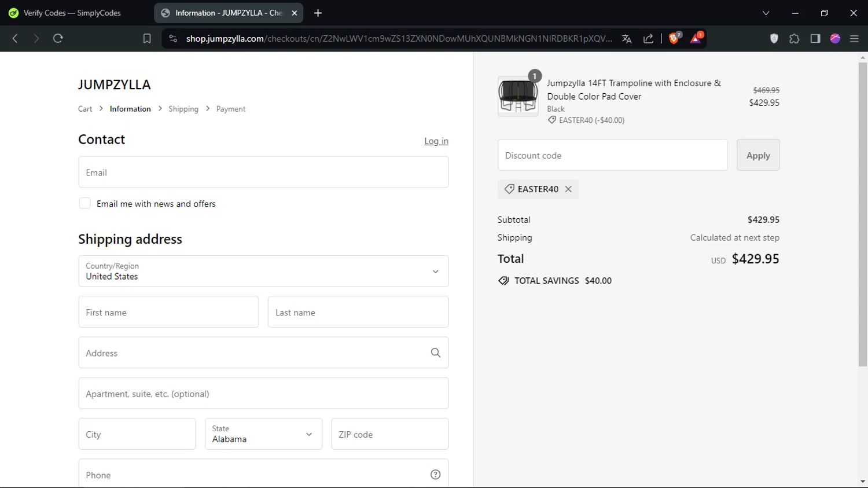Open the State dropdown showing Alabama
This screenshot has width=868, height=488.
point(263,434)
